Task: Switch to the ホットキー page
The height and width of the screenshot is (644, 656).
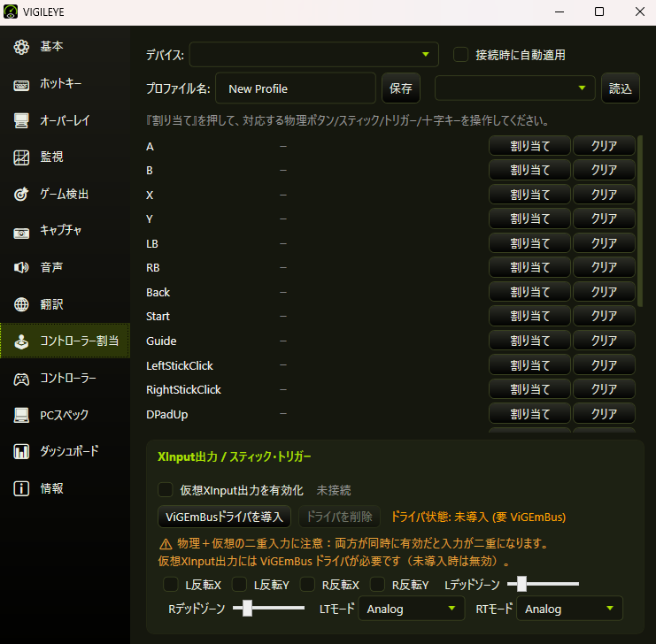Action: tap(65, 84)
